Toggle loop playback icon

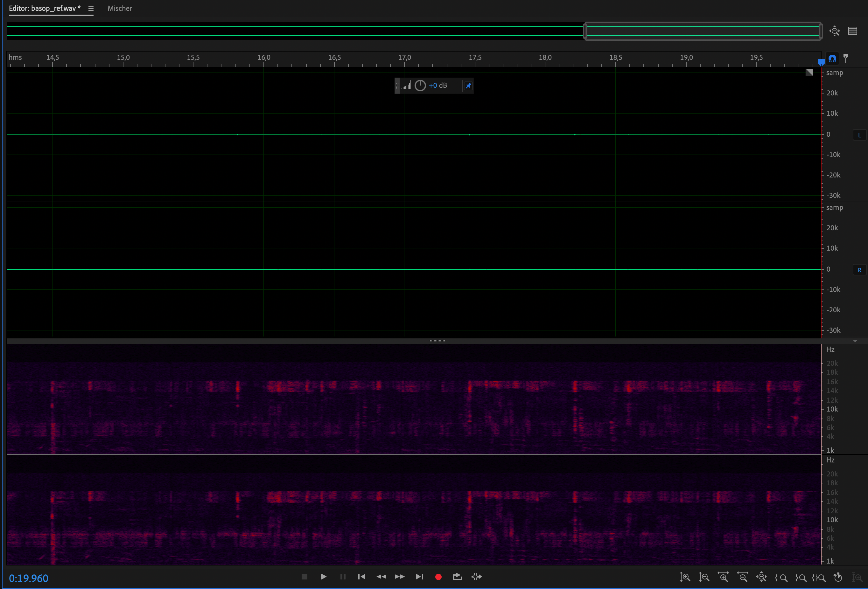(x=457, y=577)
